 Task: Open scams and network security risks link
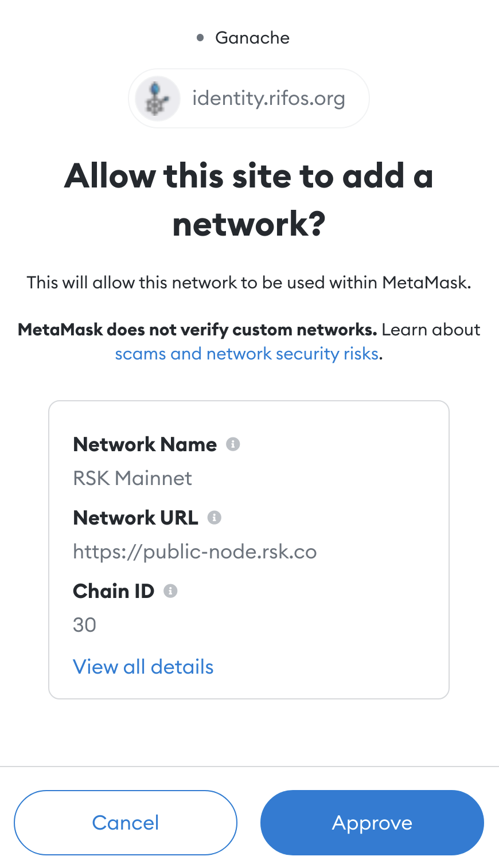247,354
